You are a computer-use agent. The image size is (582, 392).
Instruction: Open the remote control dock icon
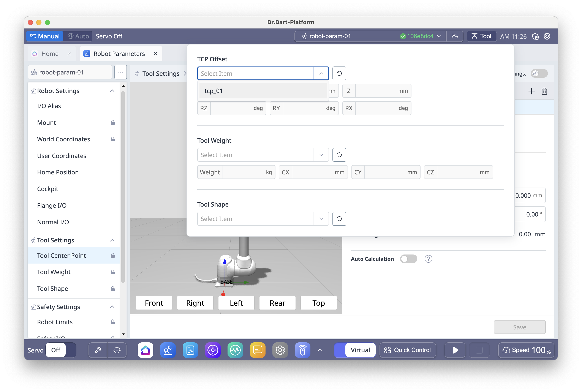[302, 350]
